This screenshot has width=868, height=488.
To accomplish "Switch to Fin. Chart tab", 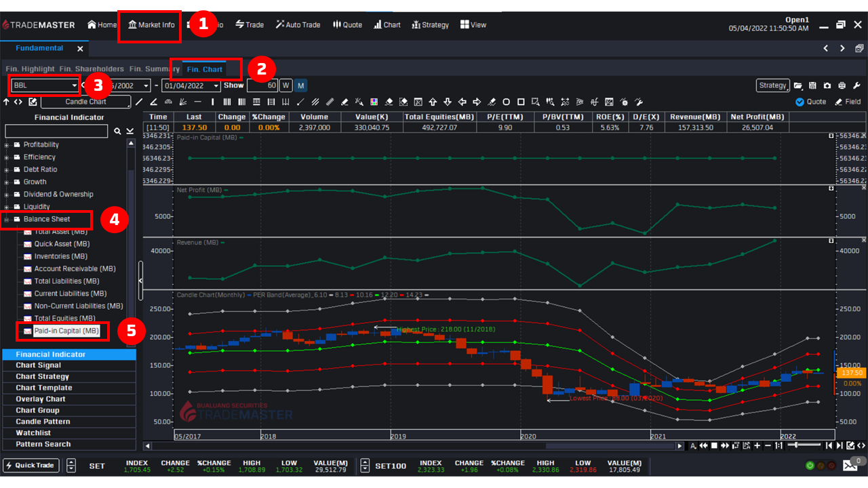I will [205, 70].
